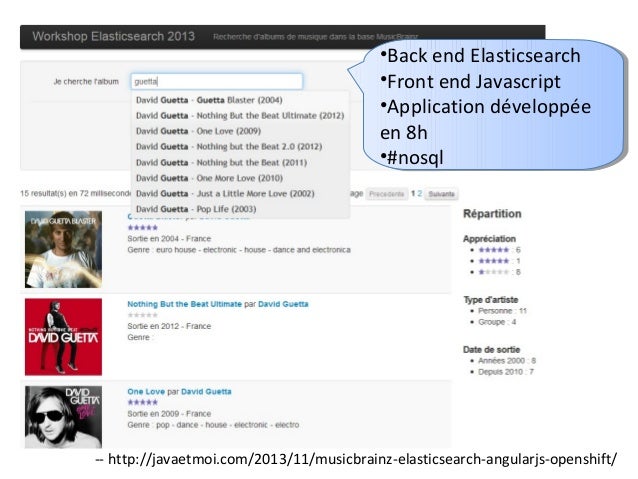Click Sortie en 2012 - France text

169,326
